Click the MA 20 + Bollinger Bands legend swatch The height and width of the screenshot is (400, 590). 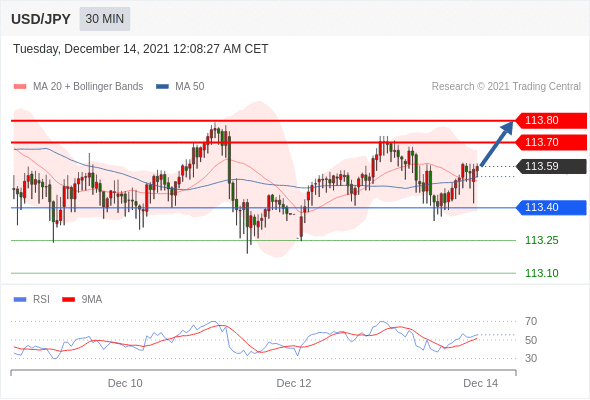[20, 87]
